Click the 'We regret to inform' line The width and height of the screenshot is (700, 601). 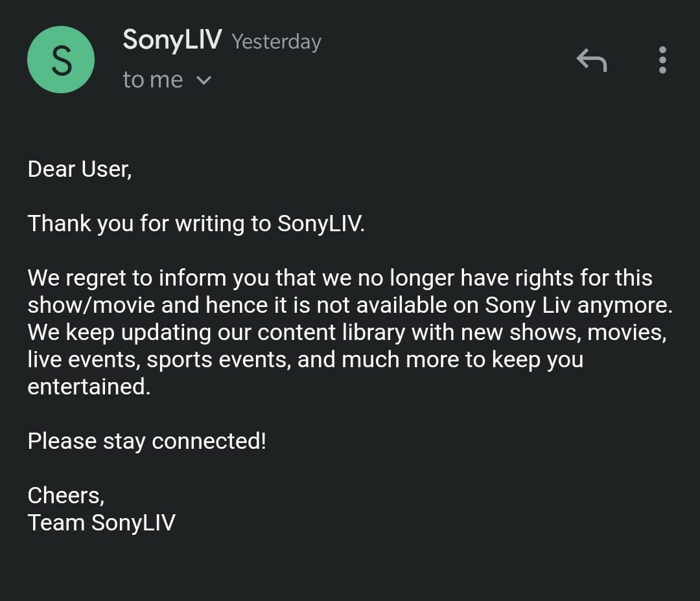[340, 278]
